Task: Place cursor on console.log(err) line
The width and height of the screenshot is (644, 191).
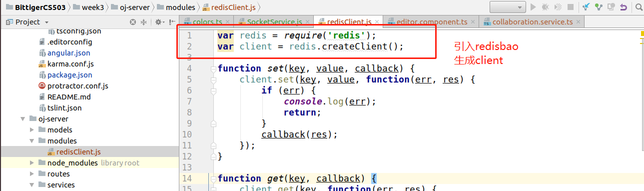Action: click(329, 101)
